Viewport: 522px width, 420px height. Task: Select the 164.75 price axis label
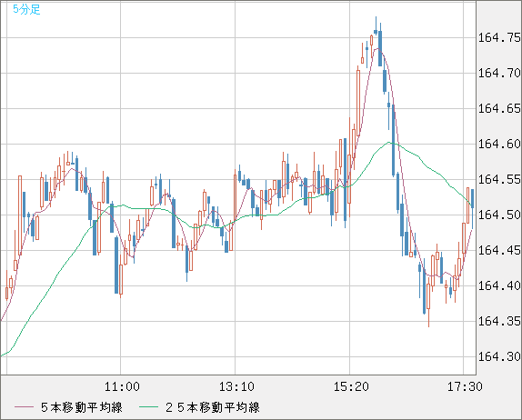(x=499, y=37)
